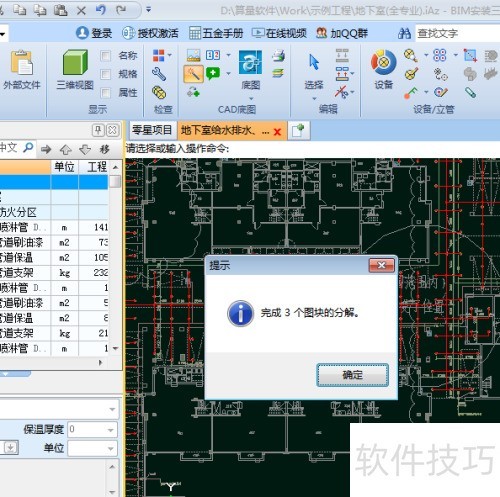Screen dimensions: 500x497
Task: Activate the 选择 arrow cursor tool
Action: click(314, 62)
